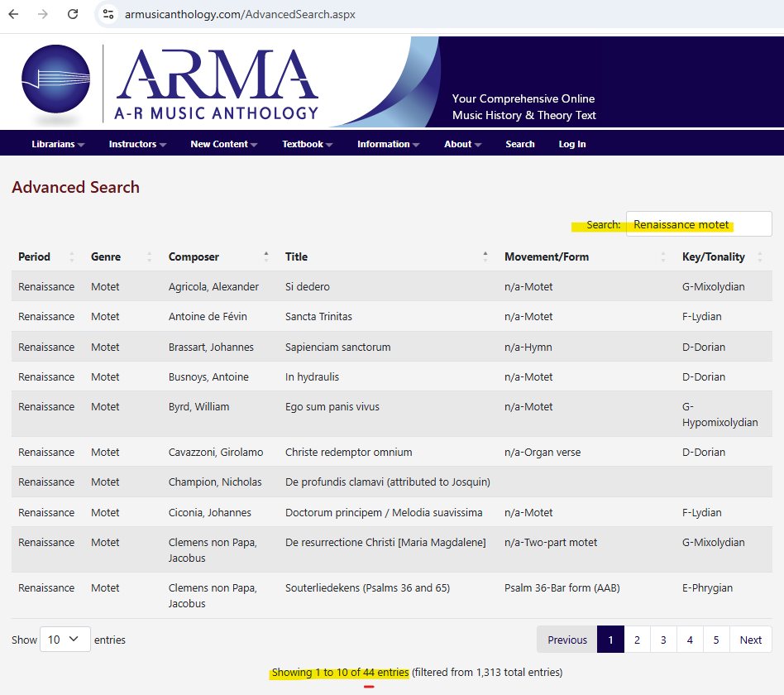Click 'Ego sum panis vivus' title
The height and width of the screenshot is (695, 784).
coord(332,407)
